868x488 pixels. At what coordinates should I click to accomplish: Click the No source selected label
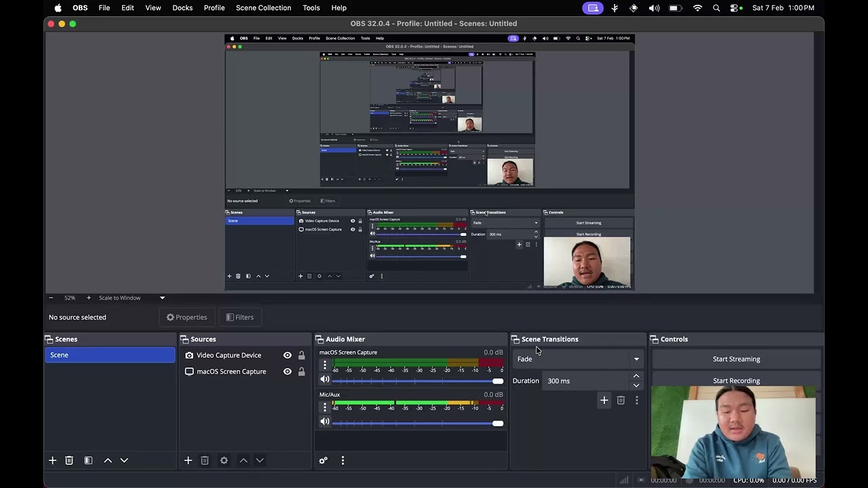coord(77,317)
